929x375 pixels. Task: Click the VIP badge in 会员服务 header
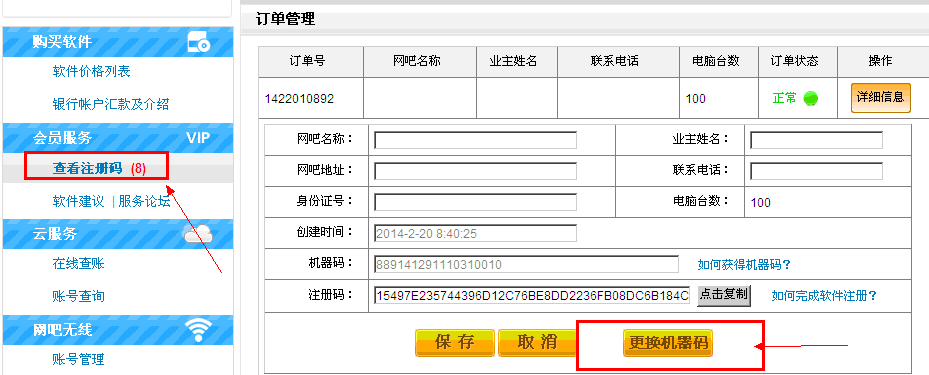click(198, 138)
